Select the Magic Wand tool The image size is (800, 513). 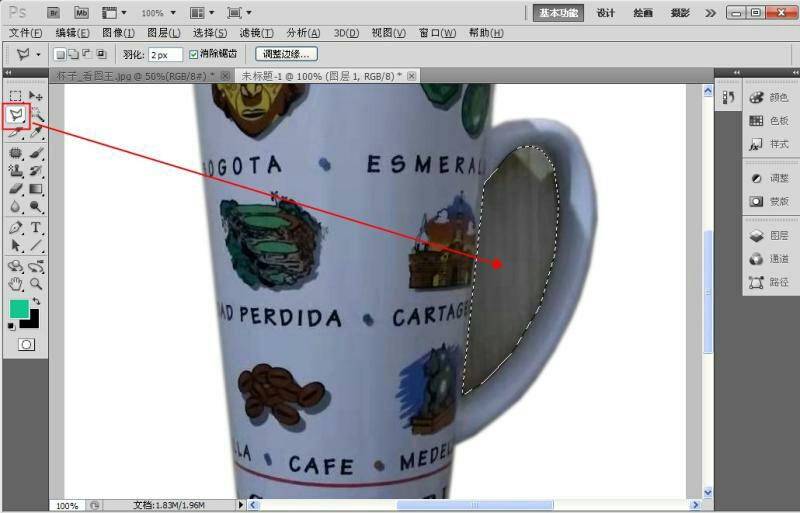point(37,115)
